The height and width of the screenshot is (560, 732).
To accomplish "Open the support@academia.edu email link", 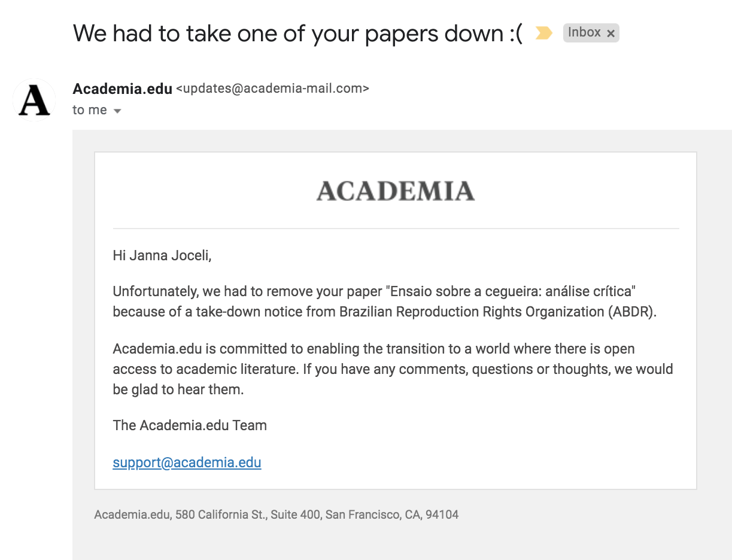I will tap(187, 462).
